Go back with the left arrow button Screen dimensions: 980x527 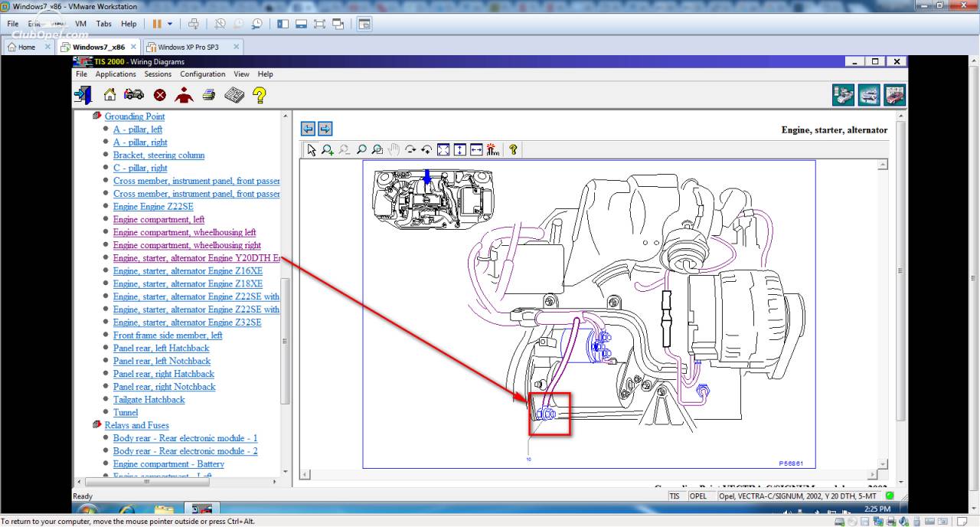(x=308, y=129)
